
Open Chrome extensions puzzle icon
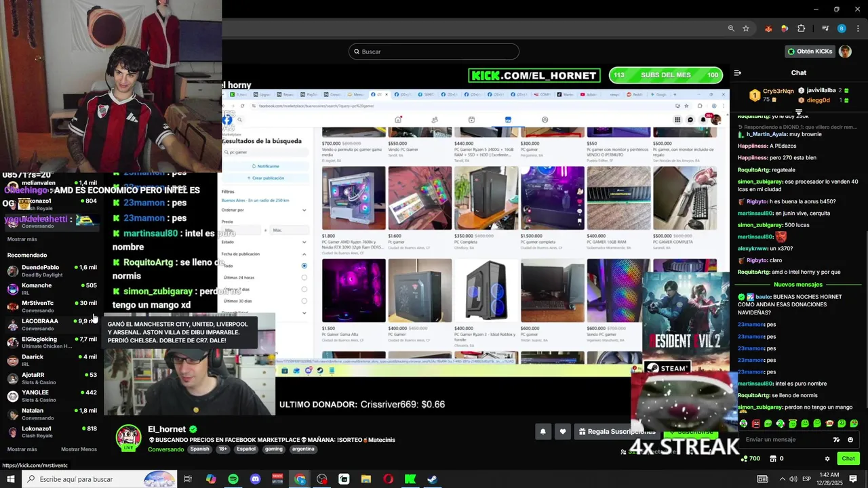tap(802, 28)
